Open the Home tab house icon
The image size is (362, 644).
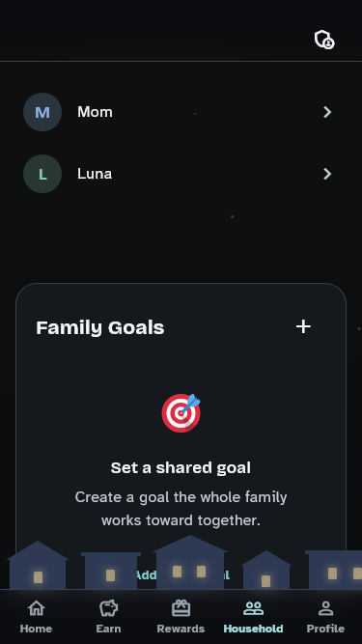click(x=36, y=608)
